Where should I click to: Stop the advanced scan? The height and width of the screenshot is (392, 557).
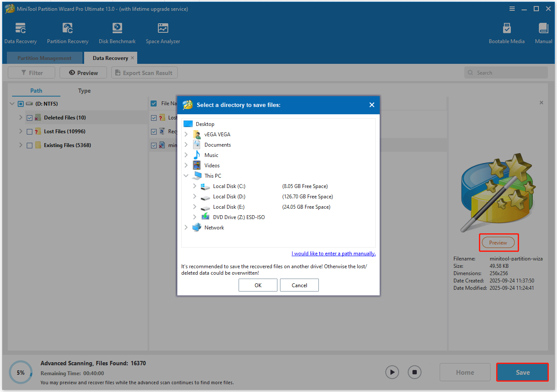click(x=414, y=372)
